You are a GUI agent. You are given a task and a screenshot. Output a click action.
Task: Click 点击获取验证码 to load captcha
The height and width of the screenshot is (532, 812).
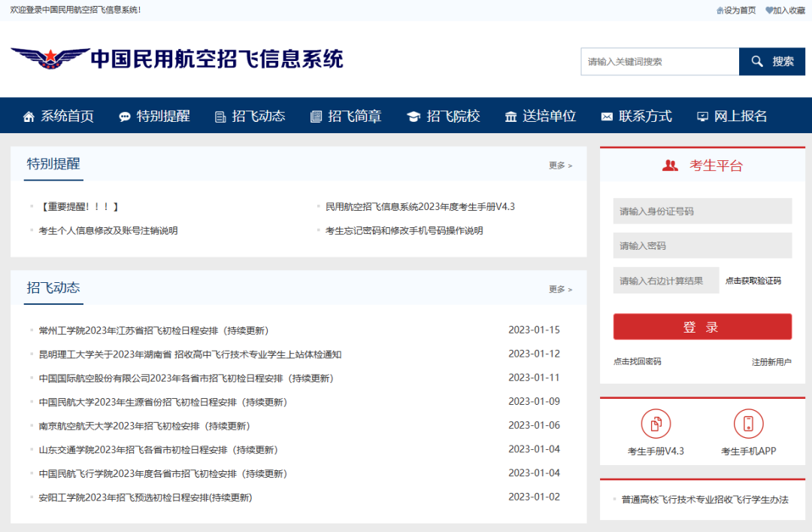coord(753,281)
